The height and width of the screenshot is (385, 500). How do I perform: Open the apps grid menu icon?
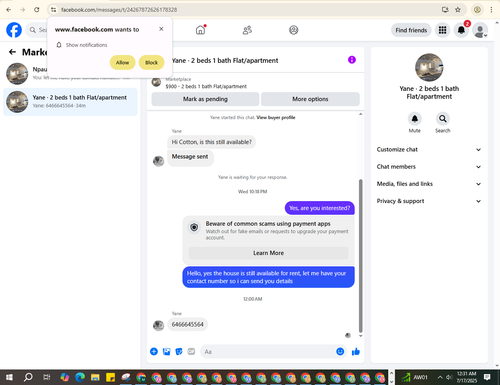tap(442, 30)
